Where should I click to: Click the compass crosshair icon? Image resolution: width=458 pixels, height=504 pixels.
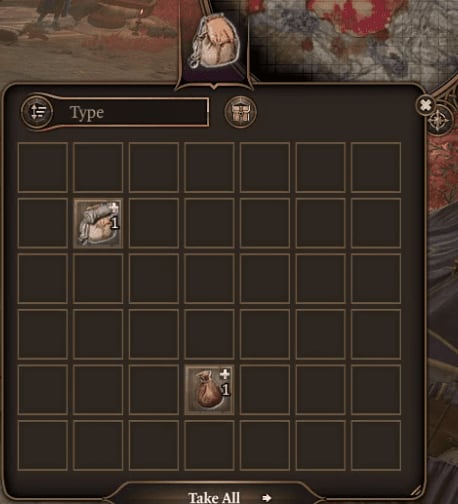pos(439,120)
